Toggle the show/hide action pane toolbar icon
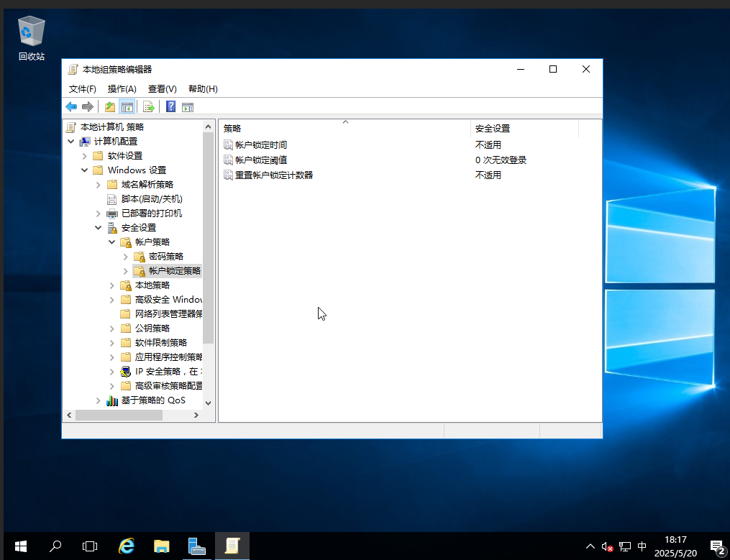Viewport: 730px width, 560px height. tap(188, 107)
